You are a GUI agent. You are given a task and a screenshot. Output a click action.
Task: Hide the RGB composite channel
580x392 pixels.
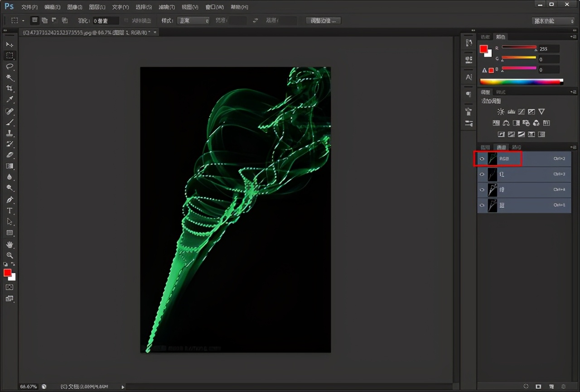coord(482,159)
